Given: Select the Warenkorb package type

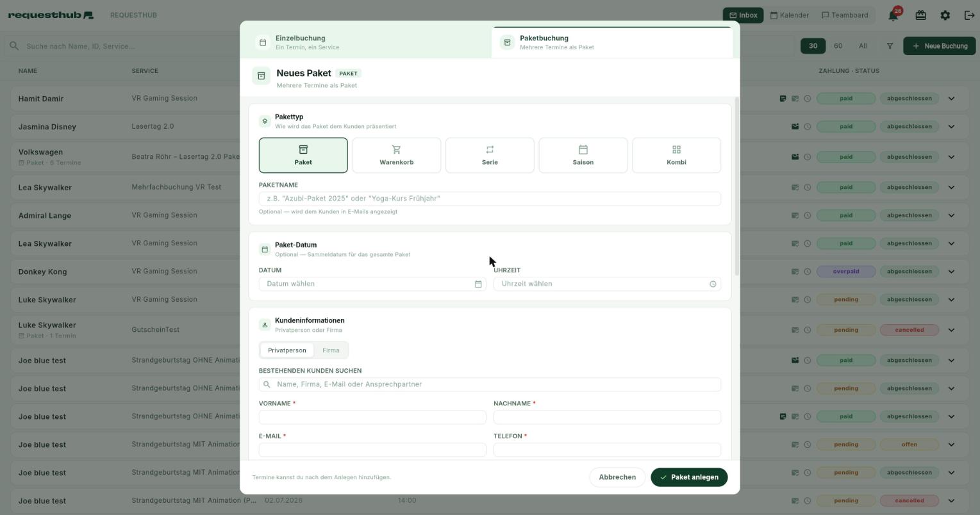Looking at the screenshot, I should tap(396, 155).
